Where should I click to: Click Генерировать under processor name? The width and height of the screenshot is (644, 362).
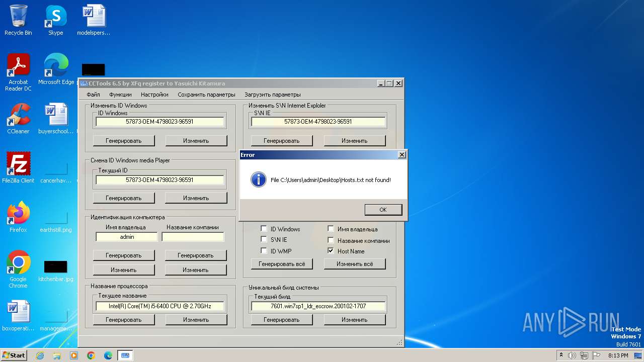124,320
